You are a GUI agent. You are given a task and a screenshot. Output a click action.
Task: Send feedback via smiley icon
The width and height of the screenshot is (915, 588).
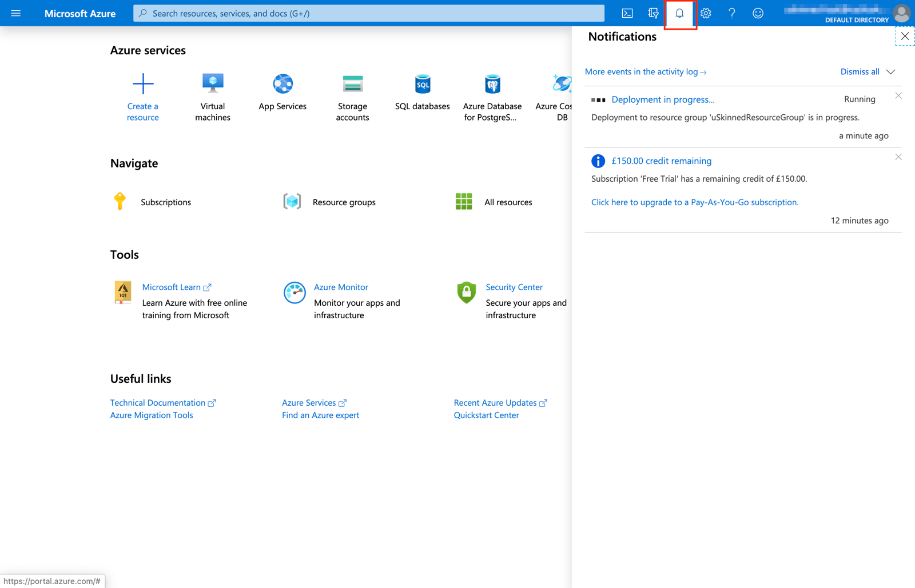coord(758,13)
